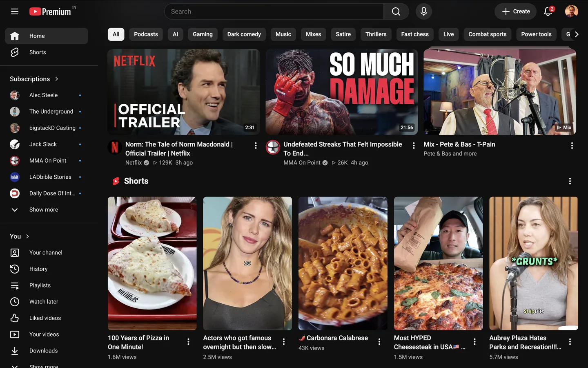Select the Power tools chip
Image resolution: width=588 pixels, height=368 pixels.
point(536,34)
